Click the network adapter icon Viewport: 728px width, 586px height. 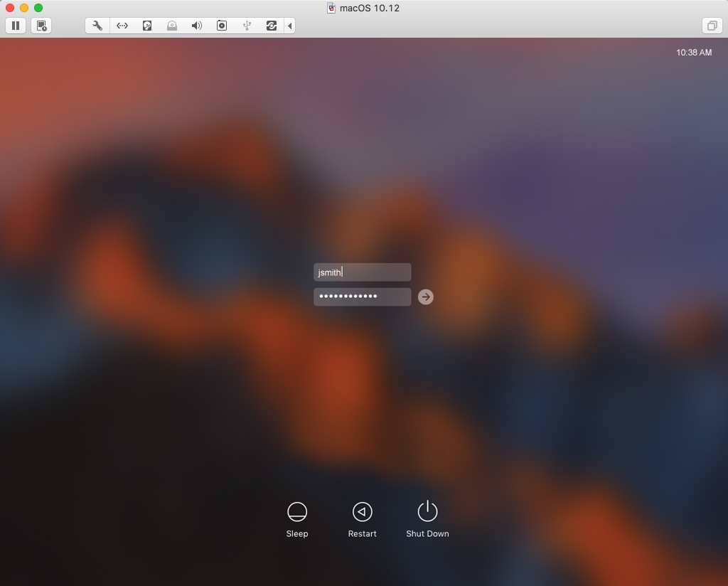click(122, 26)
